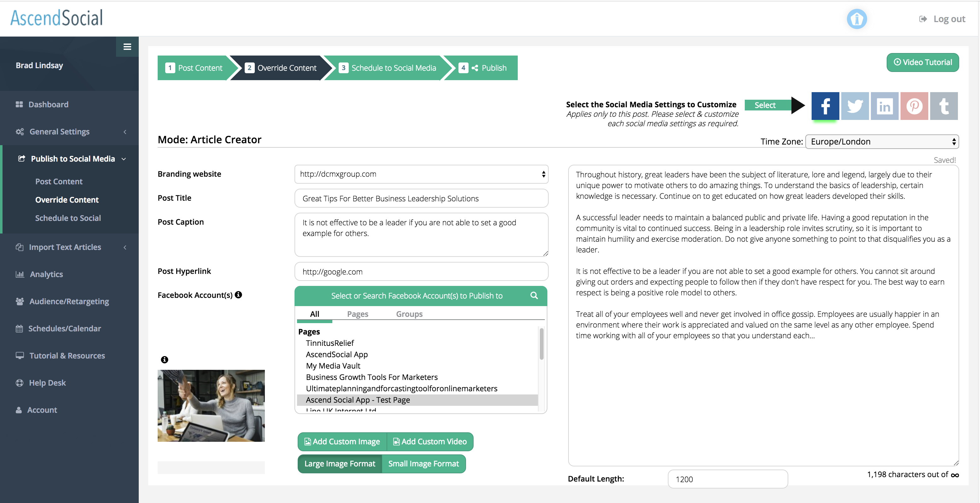Switch to Small Image Format

pos(423,464)
